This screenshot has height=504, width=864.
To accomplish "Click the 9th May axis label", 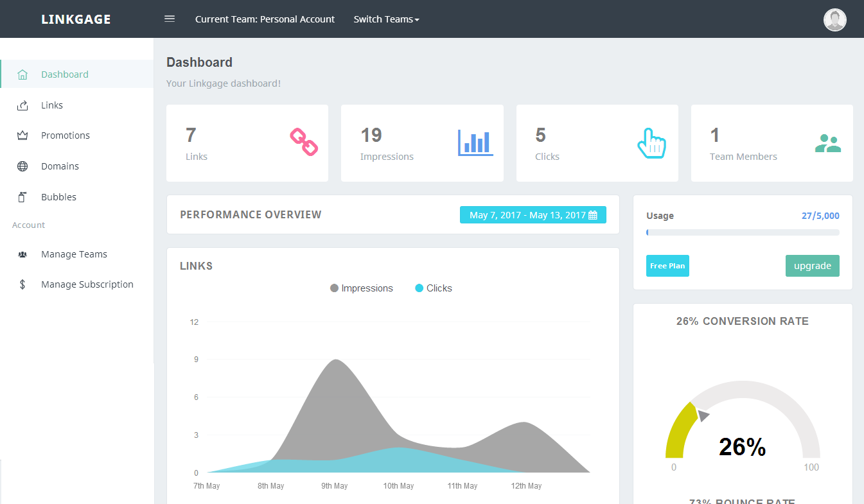I will point(335,486).
